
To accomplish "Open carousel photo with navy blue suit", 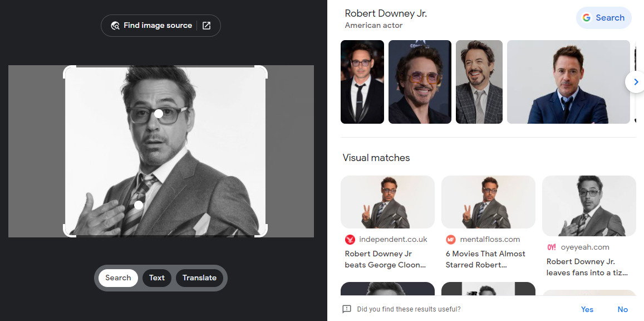I will click(x=568, y=82).
